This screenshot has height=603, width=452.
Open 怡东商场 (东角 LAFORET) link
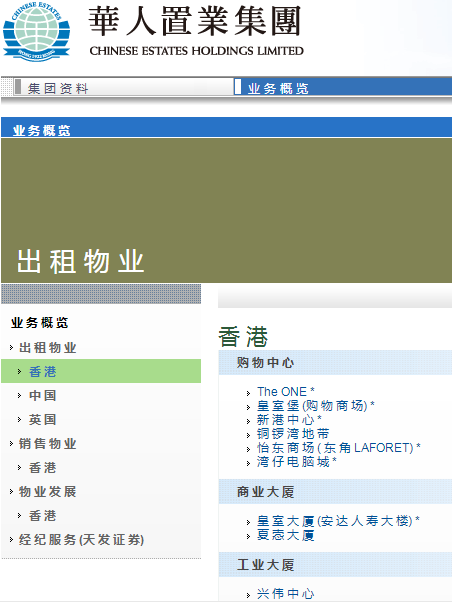[339, 447]
